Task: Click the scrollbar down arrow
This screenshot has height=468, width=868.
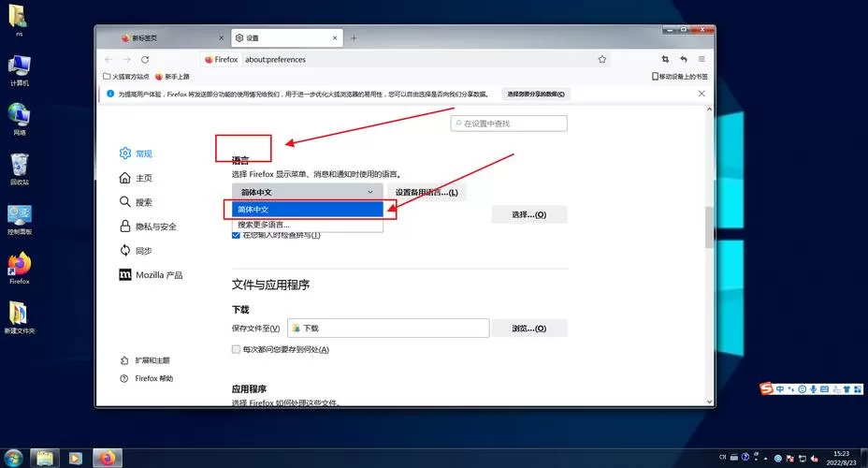Action: [x=709, y=402]
